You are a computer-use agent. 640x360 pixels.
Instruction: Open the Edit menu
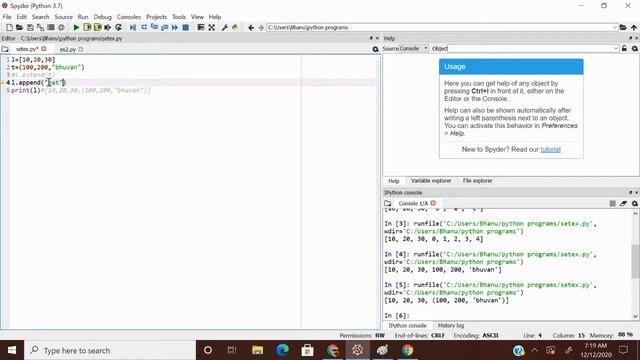tap(22, 17)
